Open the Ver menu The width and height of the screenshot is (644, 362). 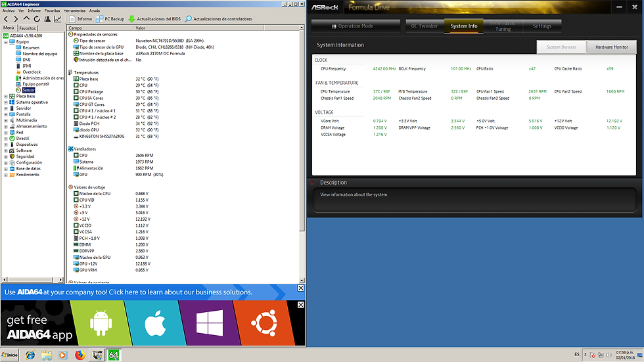(21, 11)
